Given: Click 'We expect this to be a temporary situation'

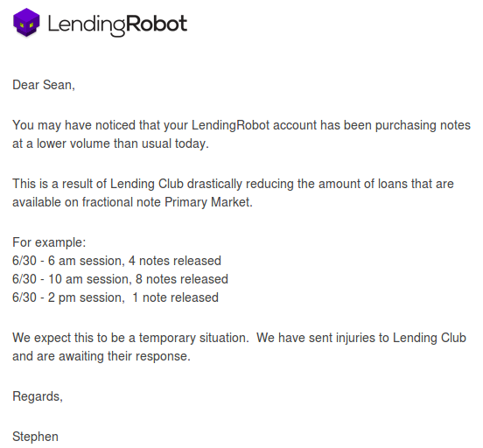Looking at the screenshot, I should pyautogui.click(x=130, y=338).
